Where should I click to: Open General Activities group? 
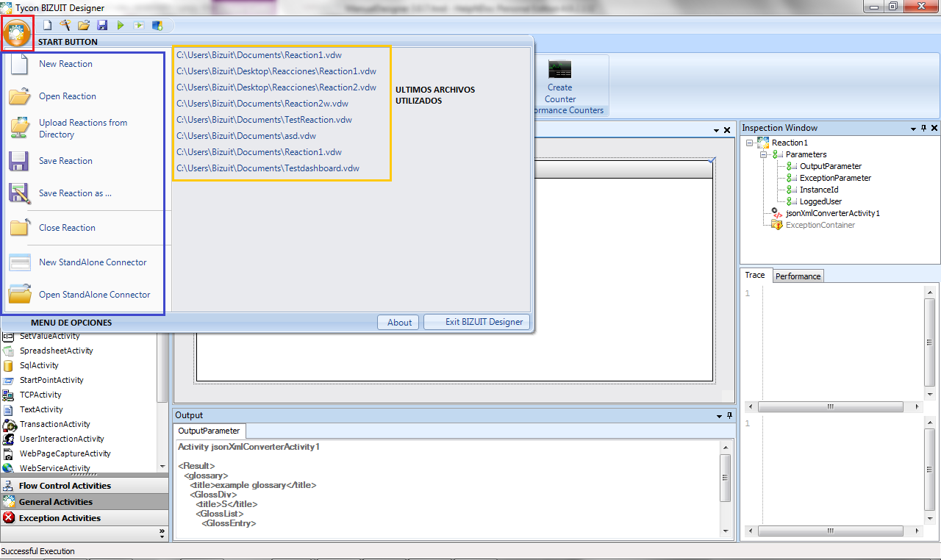[84, 502]
